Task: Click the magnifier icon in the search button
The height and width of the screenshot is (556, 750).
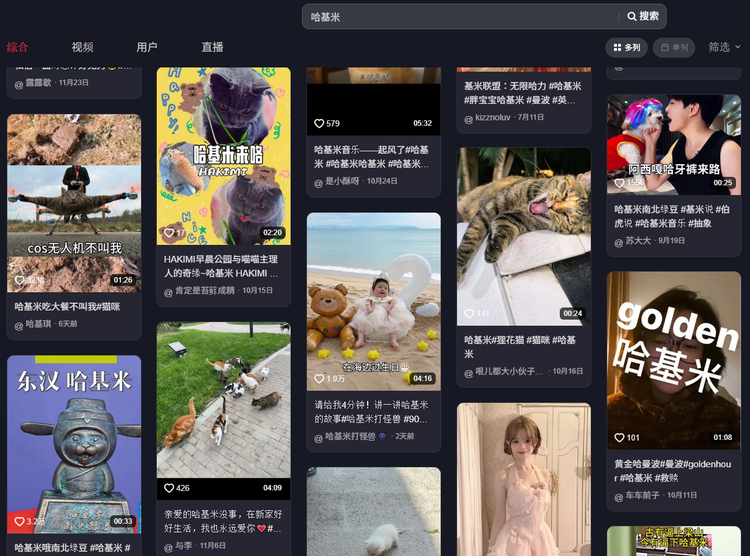Action: (x=632, y=17)
